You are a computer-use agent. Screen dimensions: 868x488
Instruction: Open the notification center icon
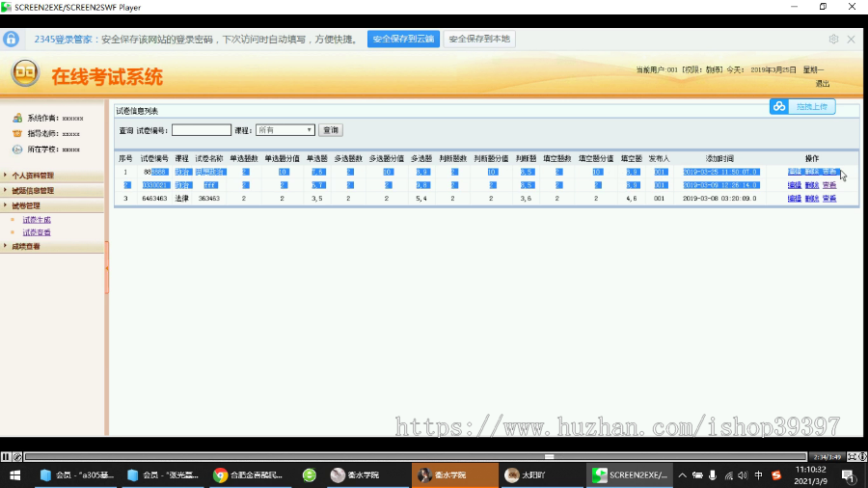coord(848,475)
